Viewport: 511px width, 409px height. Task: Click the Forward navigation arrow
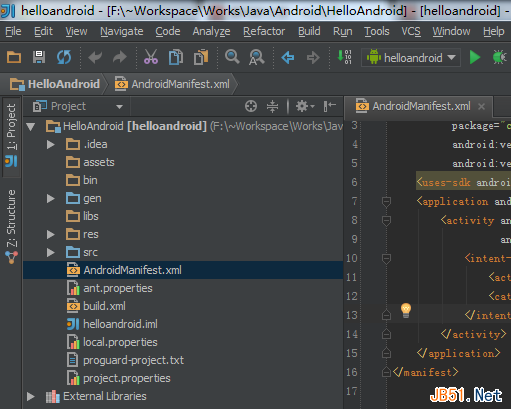click(313, 58)
